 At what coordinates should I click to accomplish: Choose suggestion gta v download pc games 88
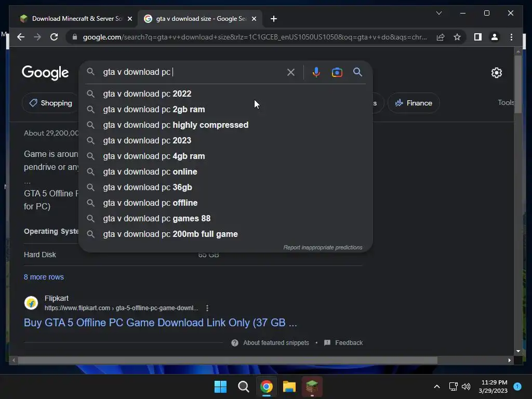(x=225, y=219)
